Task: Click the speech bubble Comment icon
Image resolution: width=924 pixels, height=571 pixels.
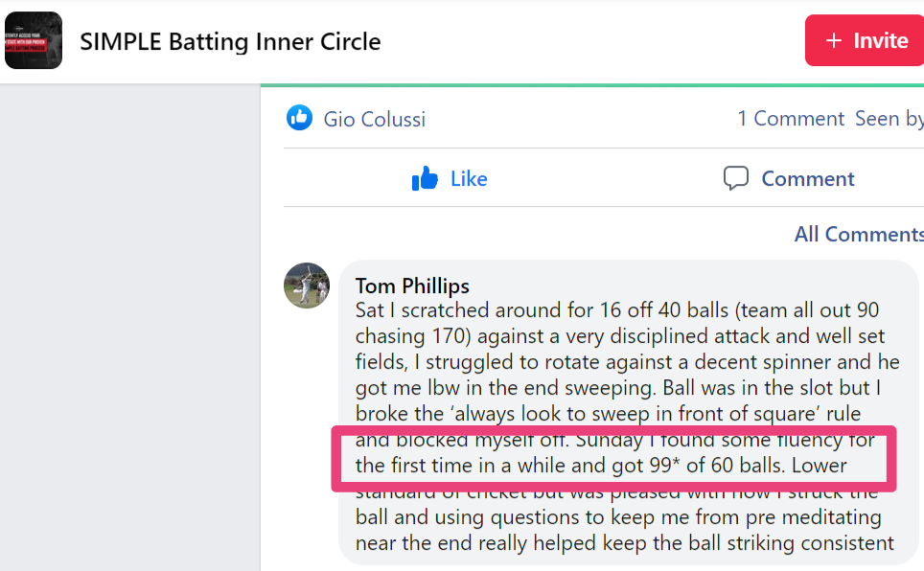Action: [736, 178]
